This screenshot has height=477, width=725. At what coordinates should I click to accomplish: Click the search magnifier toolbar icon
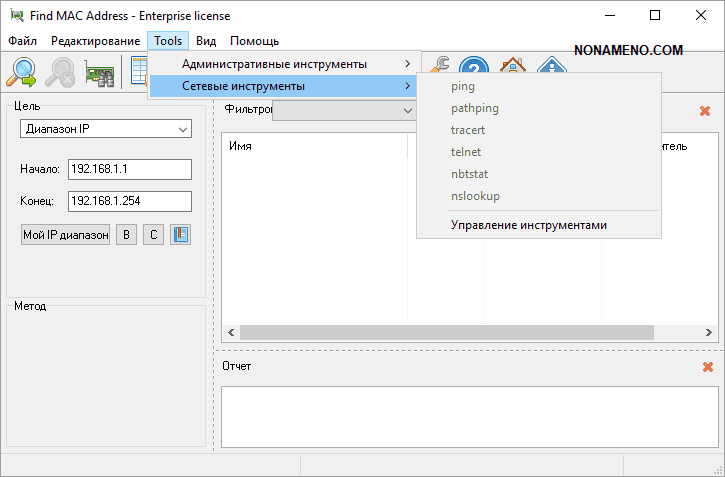22,72
